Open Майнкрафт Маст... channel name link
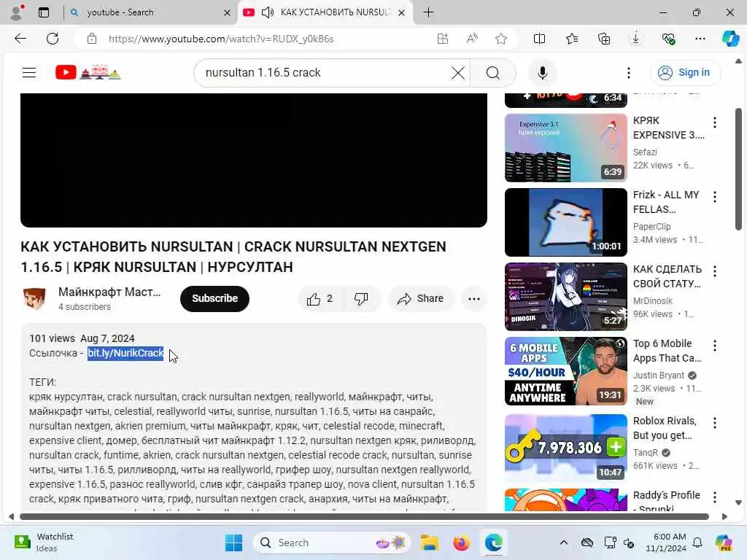 (x=109, y=292)
